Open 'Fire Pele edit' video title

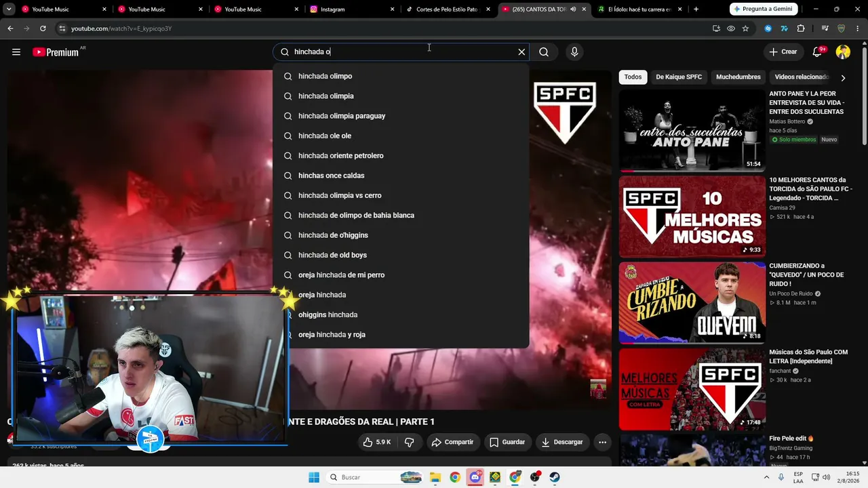tap(791, 439)
